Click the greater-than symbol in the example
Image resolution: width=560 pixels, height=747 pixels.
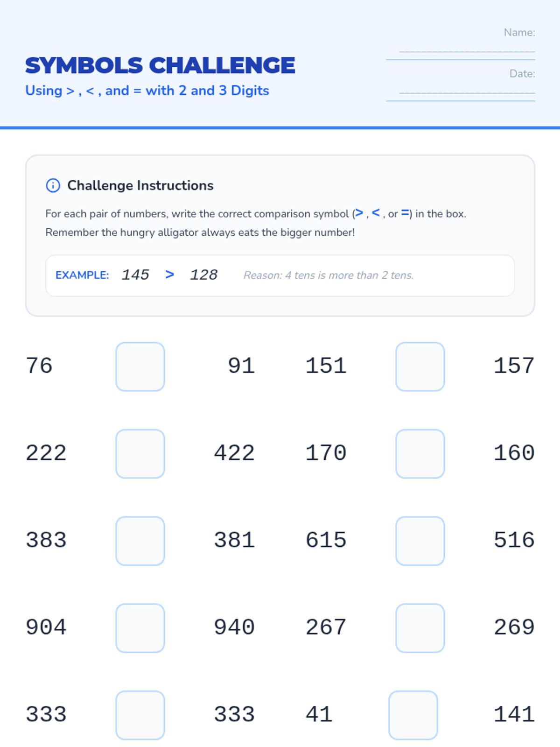click(170, 275)
